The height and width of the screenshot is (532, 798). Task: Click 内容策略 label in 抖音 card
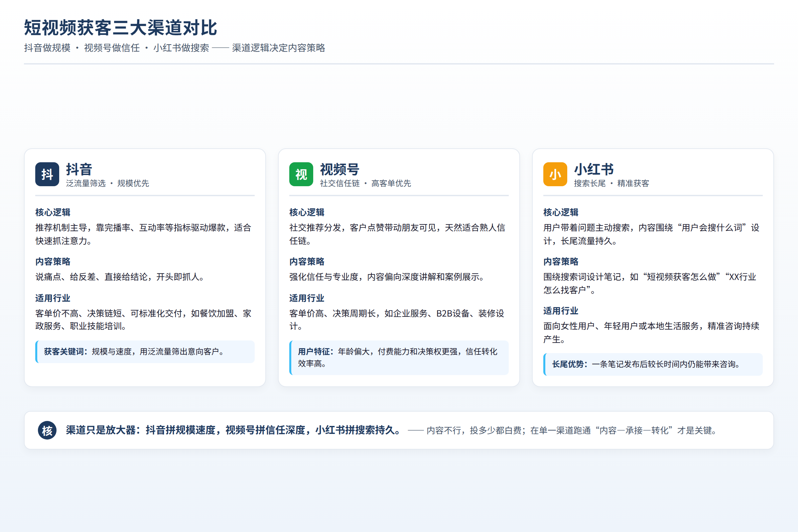point(53,262)
